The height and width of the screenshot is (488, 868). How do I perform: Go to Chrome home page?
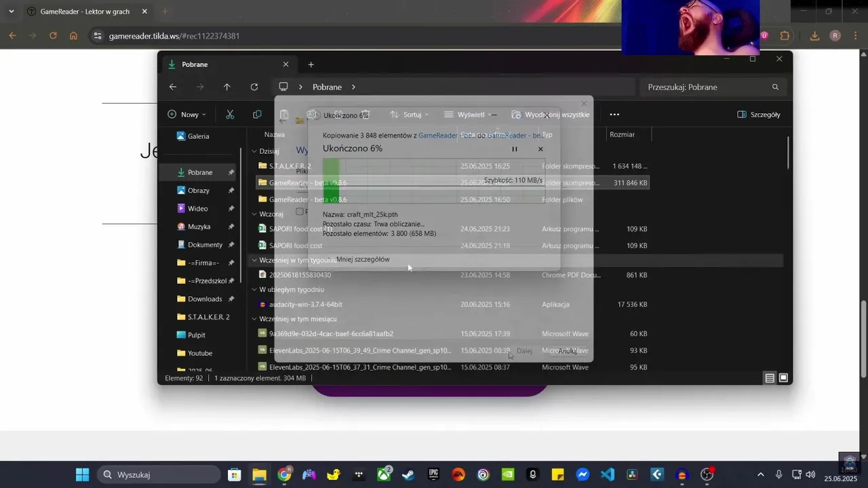point(73,35)
